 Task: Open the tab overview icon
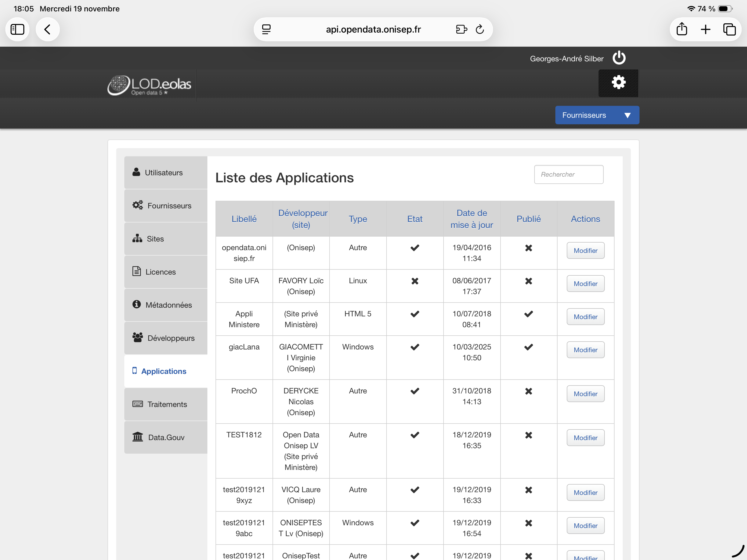click(729, 29)
